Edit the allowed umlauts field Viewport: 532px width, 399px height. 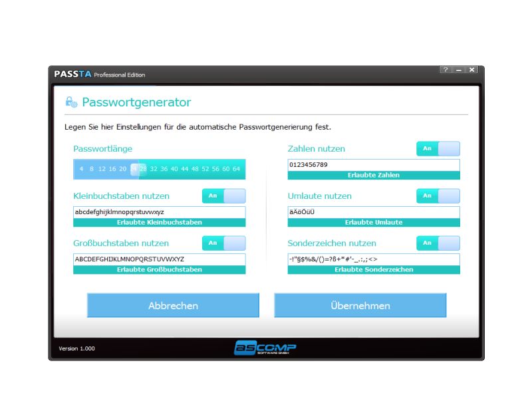tap(374, 212)
